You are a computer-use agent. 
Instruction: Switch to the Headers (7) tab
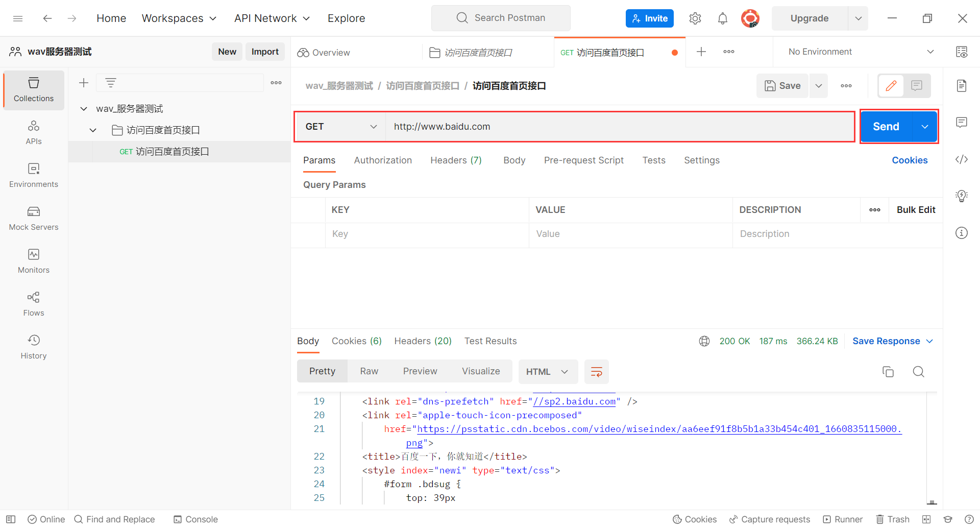[x=456, y=160]
